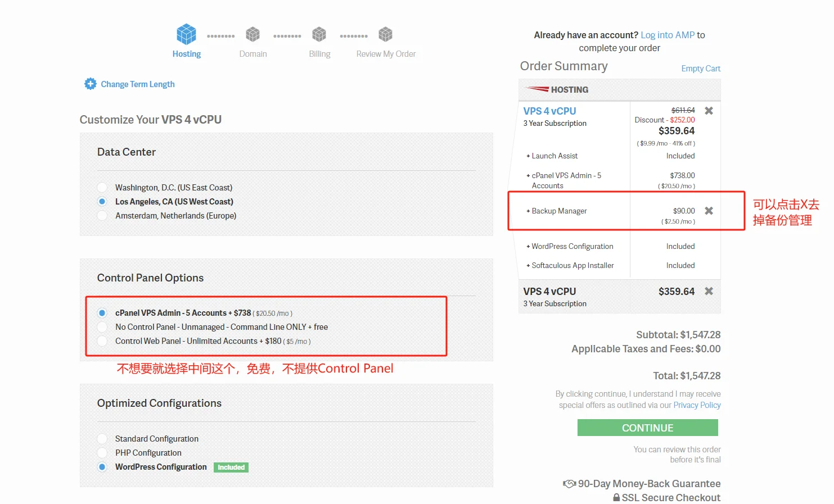Click the Order Summary heading
Screen dimensions: 834x504
tap(563, 66)
